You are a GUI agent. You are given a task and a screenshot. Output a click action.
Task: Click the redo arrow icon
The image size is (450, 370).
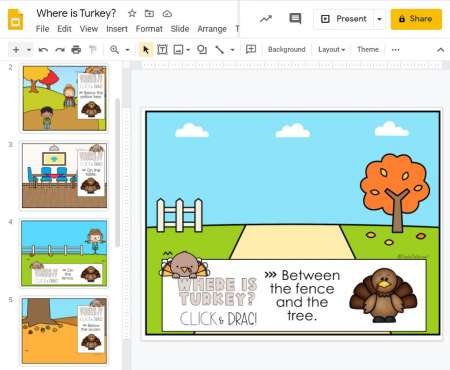pos(60,50)
